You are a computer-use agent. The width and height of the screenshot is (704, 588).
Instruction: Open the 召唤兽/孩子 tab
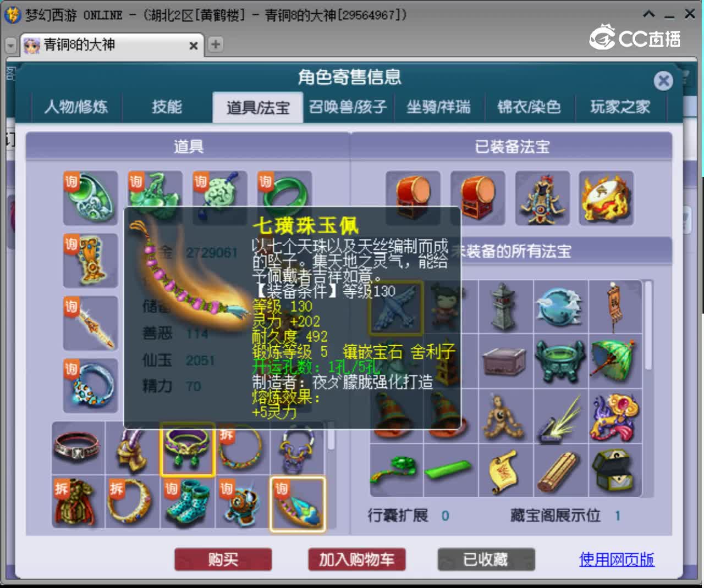click(348, 107)
